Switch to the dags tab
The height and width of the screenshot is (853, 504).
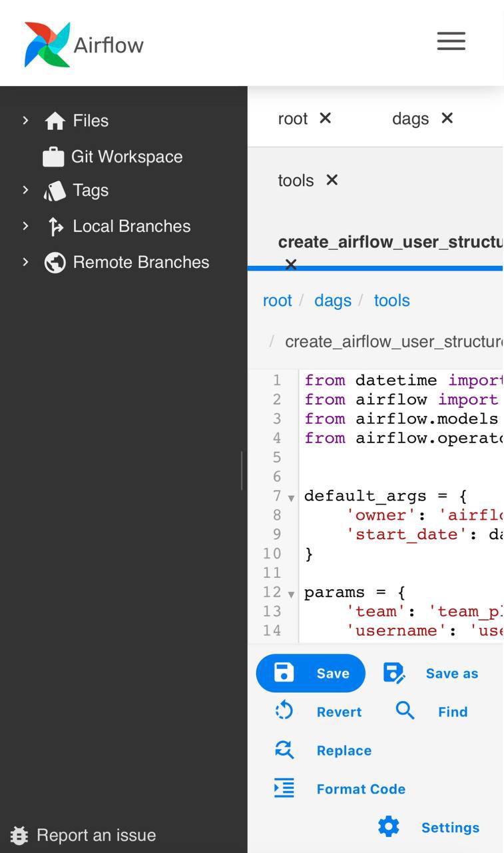(410, 119)
